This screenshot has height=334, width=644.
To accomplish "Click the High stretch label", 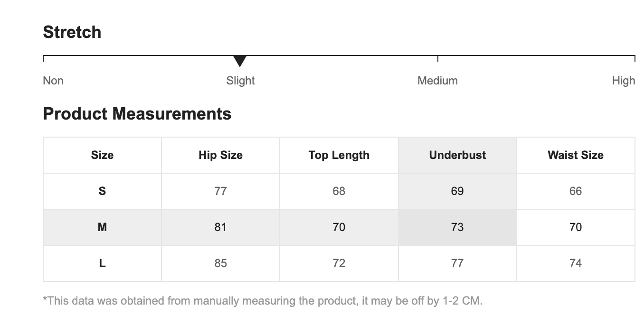I will click(x=623, y=81).
